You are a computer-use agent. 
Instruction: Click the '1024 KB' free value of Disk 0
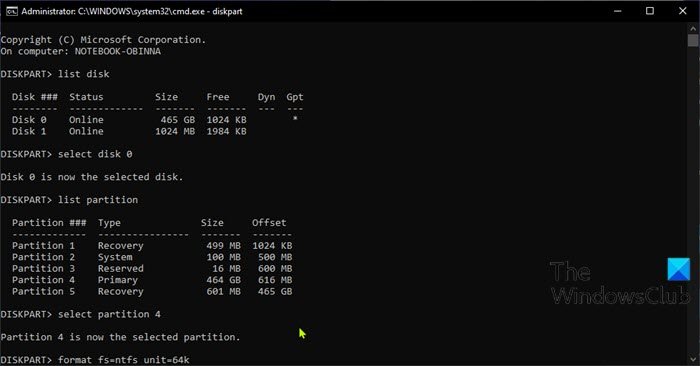tap(226, 120)
